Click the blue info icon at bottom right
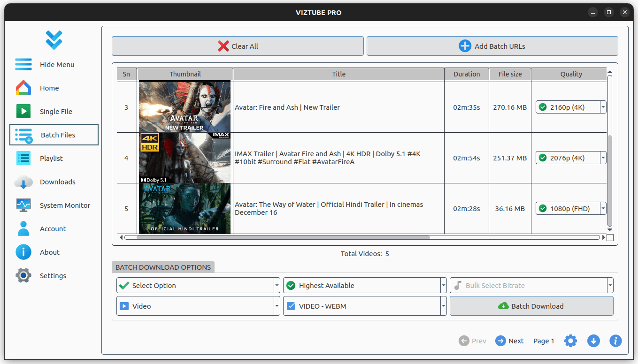The width and height of the screenshot is (638, 364). (x=615, y=341)
